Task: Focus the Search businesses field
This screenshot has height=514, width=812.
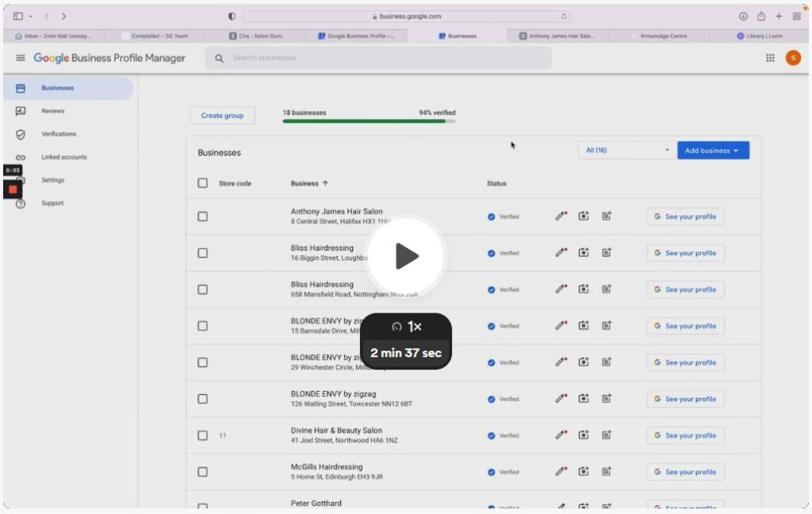Action: tap(378, 58)
